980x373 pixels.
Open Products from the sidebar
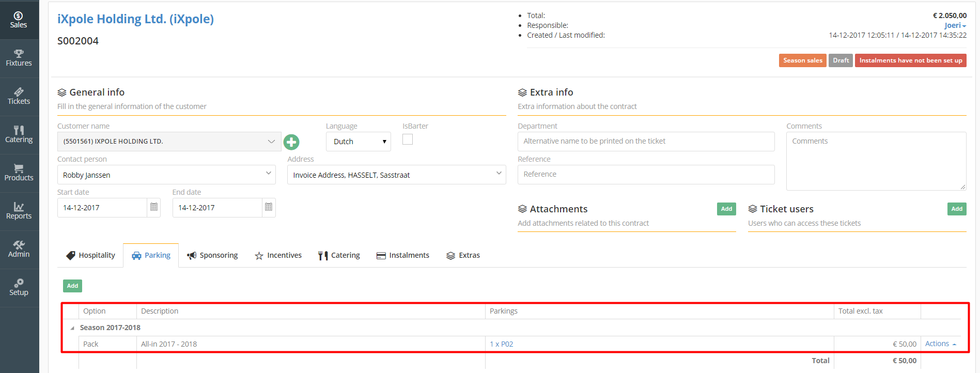coord(19,173)
